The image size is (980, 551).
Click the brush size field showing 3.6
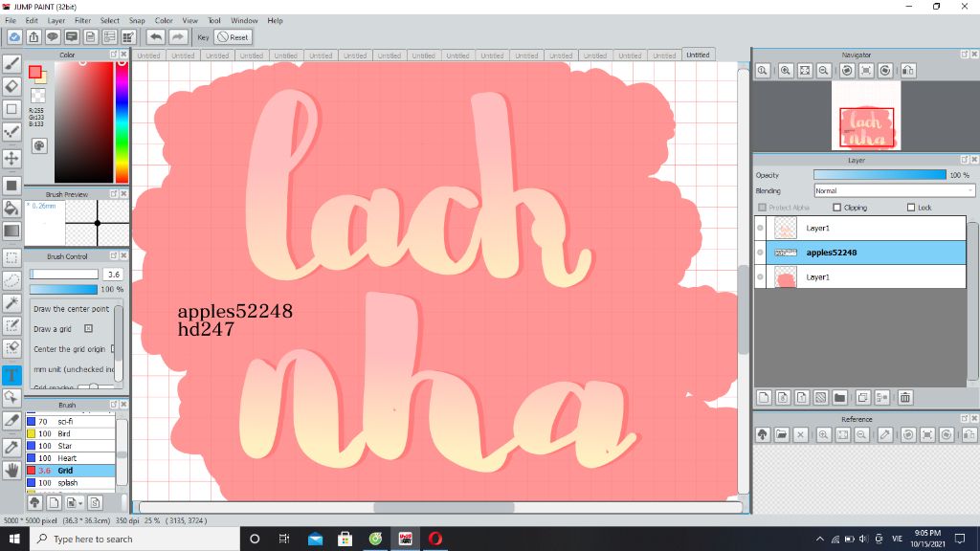tap(113, 275)
